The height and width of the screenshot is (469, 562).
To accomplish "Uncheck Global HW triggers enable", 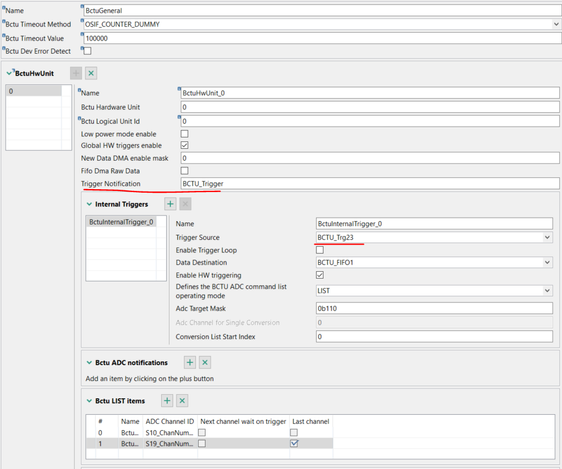I will coord(185,145).
